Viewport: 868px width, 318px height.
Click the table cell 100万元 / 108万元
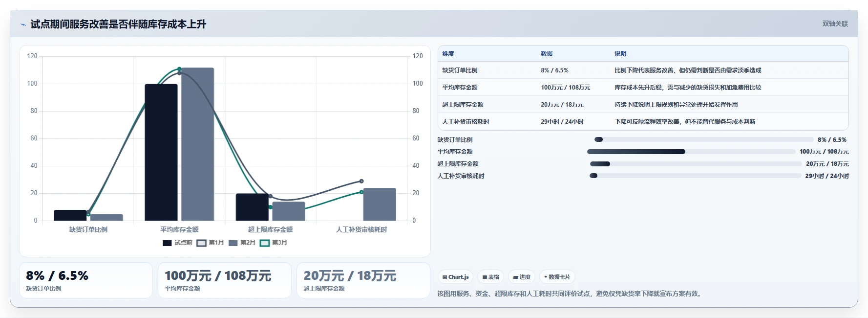tap(565, 88)
